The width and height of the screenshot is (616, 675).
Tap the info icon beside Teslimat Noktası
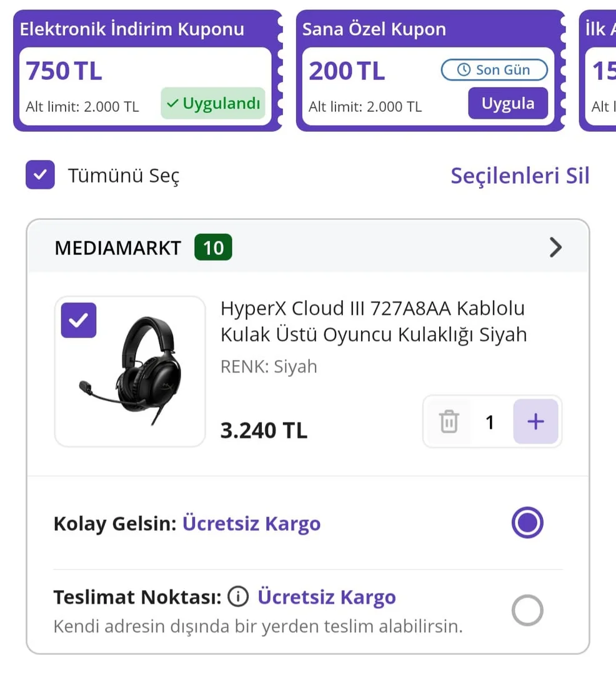point(237,597)
